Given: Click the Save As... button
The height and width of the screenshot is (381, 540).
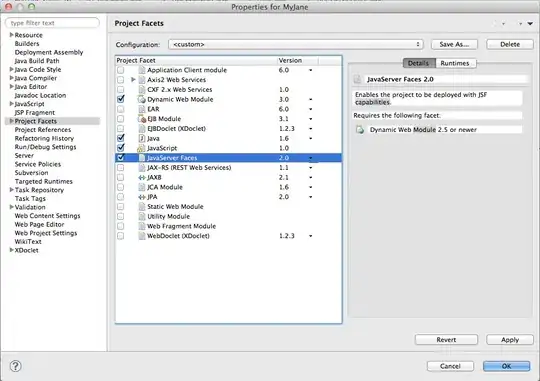Looking at the screenshot, I should [454, 44].
